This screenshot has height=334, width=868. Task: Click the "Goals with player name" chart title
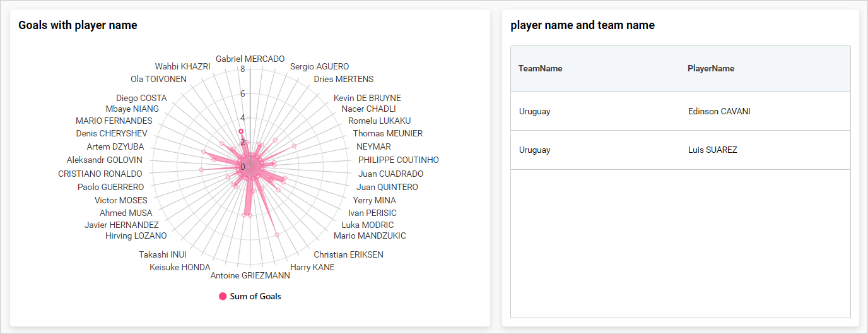[78, 25]
